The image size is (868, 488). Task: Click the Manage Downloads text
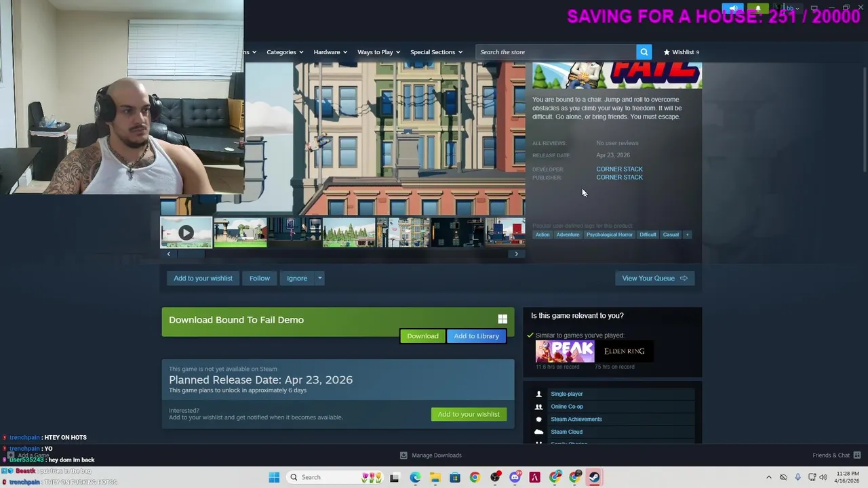(437, 455)
